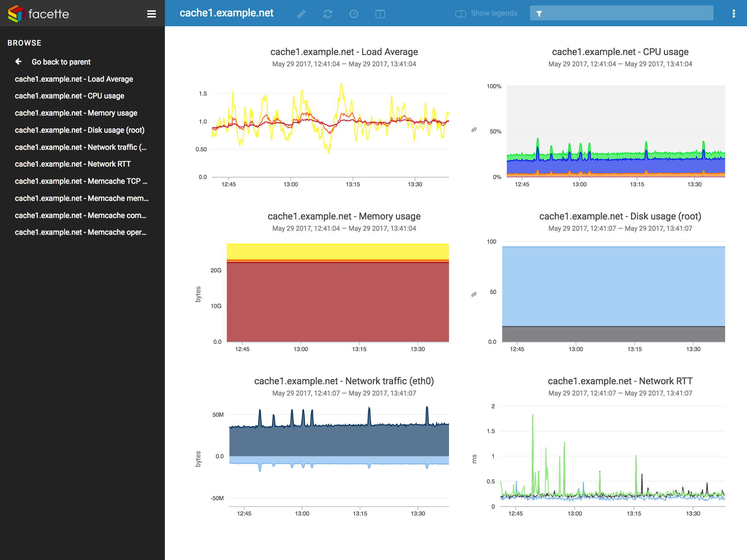Screen dimensions: 747x560
Task: Select Memcache TCP sidebar entry
Action: tap(81, 181)
